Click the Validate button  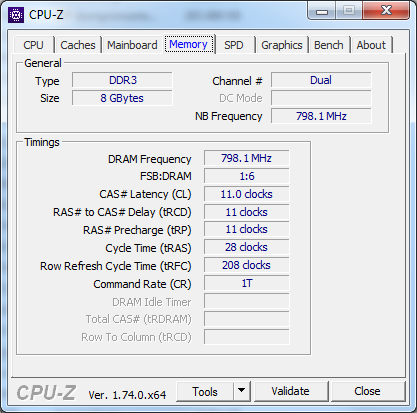tap(291, 391)
